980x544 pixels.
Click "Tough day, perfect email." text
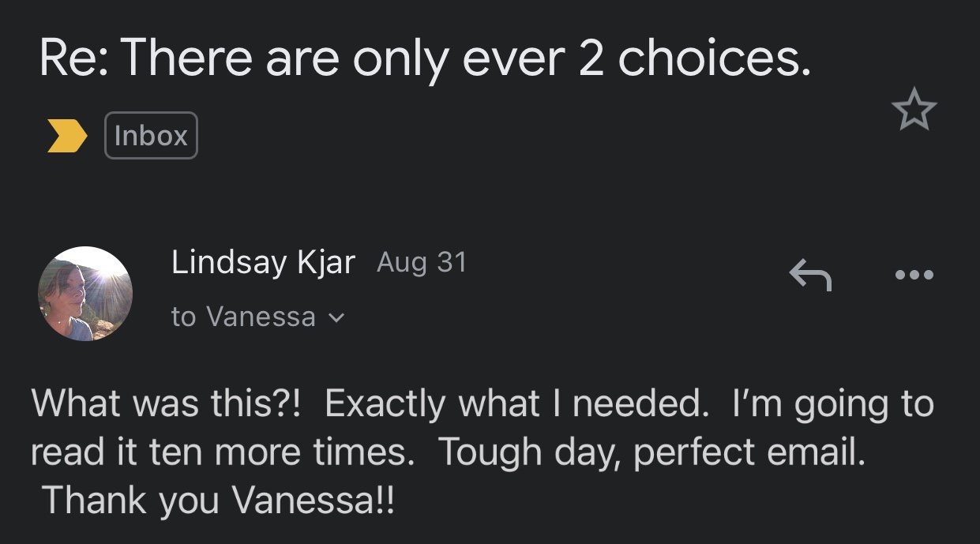pyautogui.click(x=651, y=452)
